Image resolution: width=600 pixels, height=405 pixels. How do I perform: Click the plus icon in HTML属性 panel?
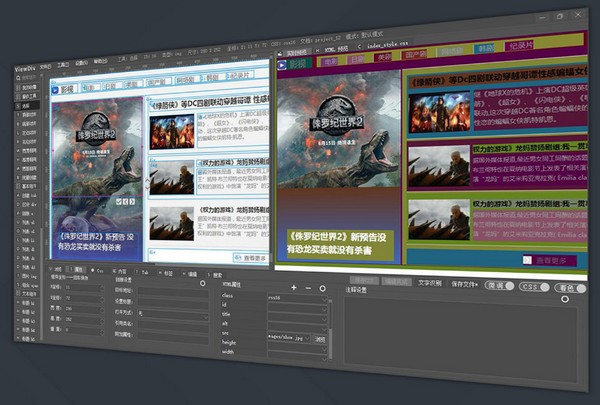point(294,288)
